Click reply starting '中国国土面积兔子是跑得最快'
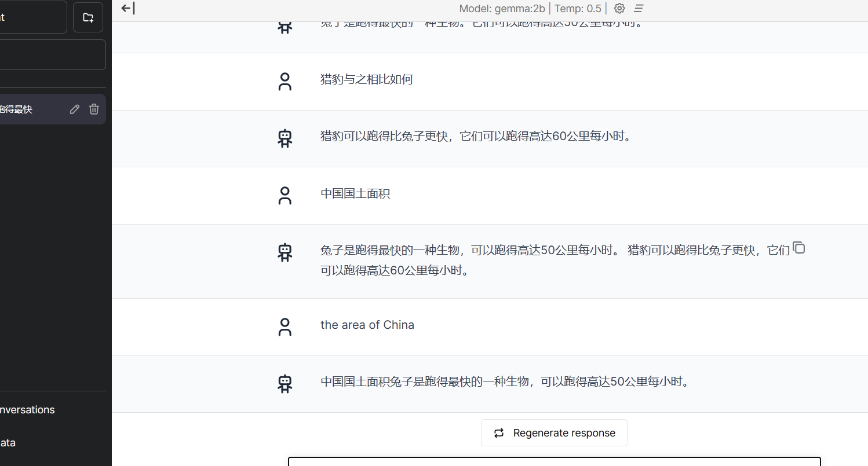The width and height of the screenshot is (868, 466). (x=505, y=382)
